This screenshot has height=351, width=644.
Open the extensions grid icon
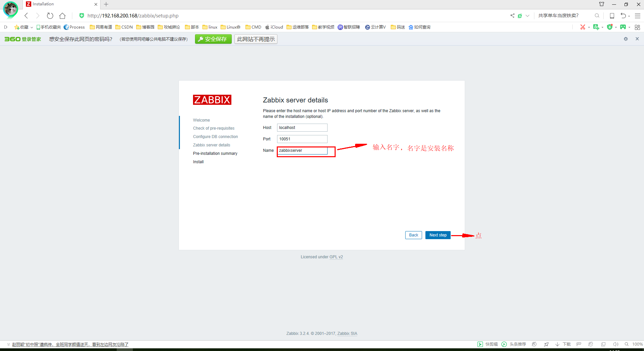(x=637, y=27)
